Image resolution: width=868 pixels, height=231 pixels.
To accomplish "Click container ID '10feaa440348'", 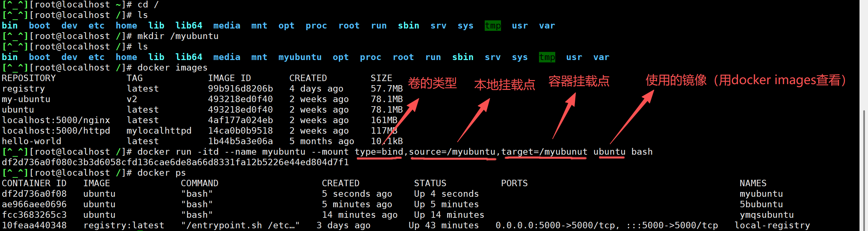I will pos(34,226).
